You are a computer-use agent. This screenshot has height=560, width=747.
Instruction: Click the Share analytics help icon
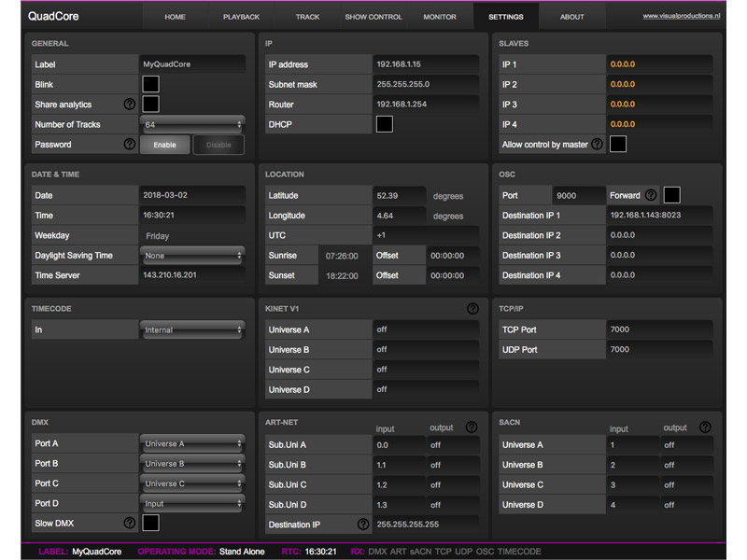(x=129, y=104)
